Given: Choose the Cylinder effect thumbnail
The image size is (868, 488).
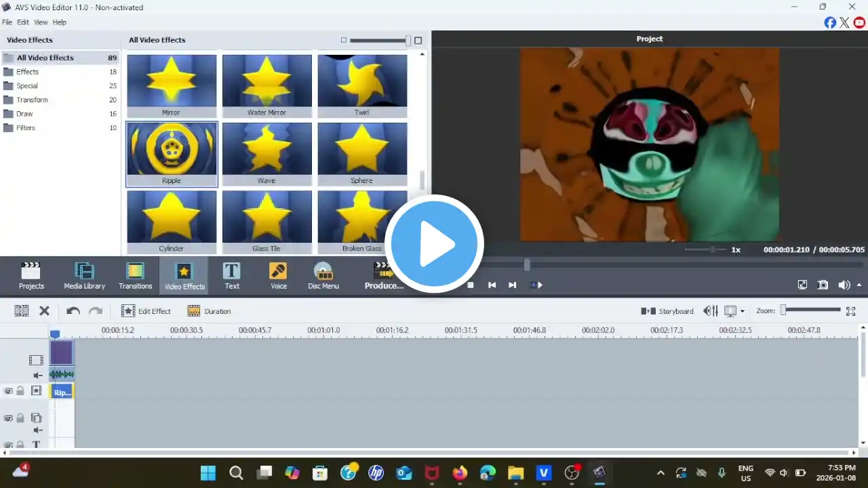Looking at the screenshot, I should (172, 222).
